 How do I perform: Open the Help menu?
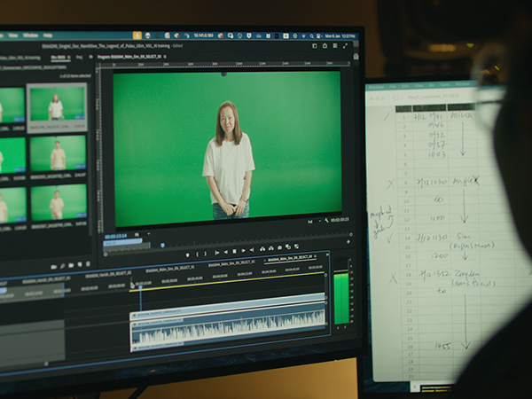(48, 35)
